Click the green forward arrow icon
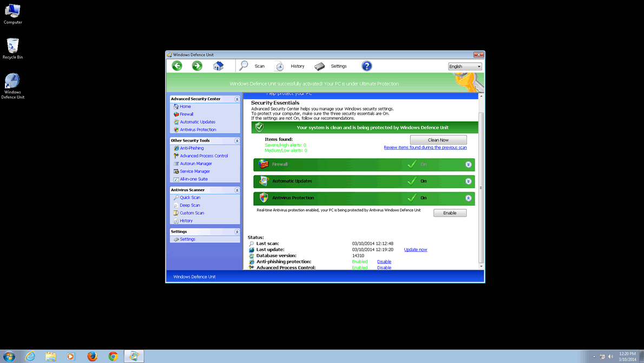 (x=197, y=66)
